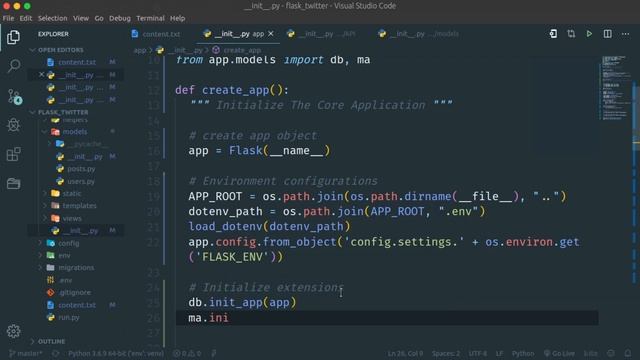Open users.py in the explorer
The height and width of the screenshot is (360, 640).
click(x=81, y=181)
